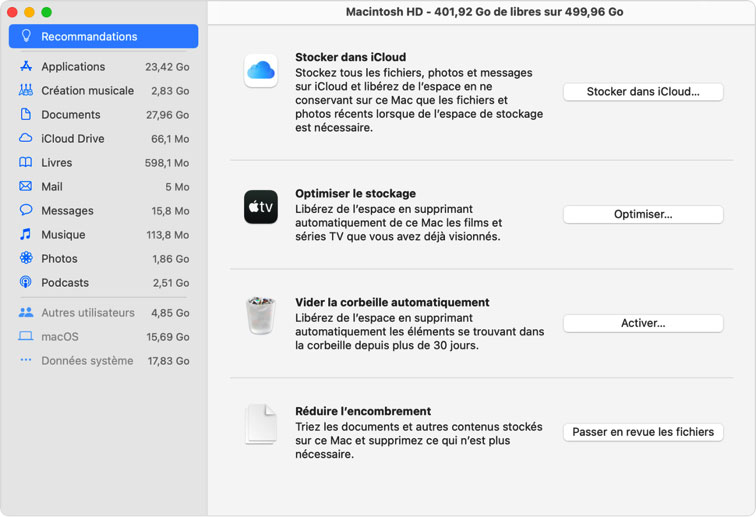
Task: Click the green full-screen window button
Action: tap(46, 12)
